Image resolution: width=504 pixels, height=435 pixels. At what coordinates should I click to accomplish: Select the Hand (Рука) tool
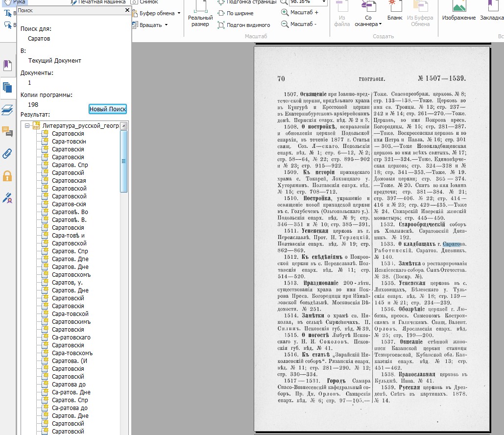[15, 2]
